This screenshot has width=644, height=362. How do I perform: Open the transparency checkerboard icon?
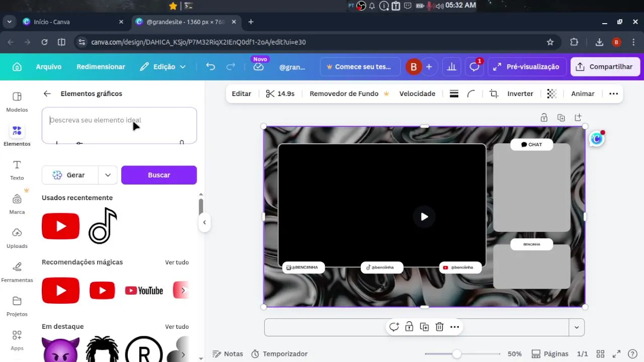(552, 94)
